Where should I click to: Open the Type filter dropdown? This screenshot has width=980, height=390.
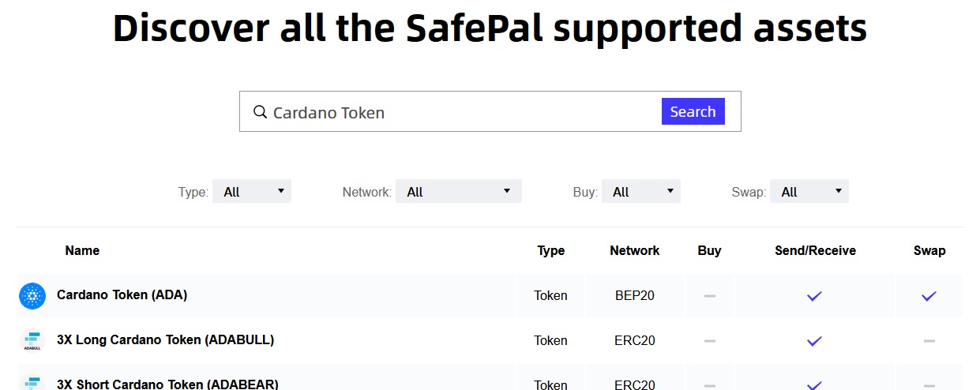click(x=252, y=191)
